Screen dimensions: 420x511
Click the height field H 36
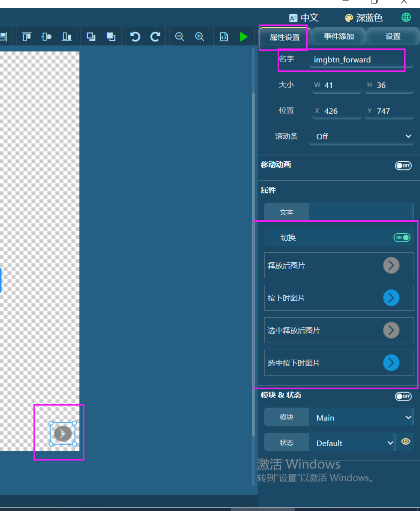[389, 85]
